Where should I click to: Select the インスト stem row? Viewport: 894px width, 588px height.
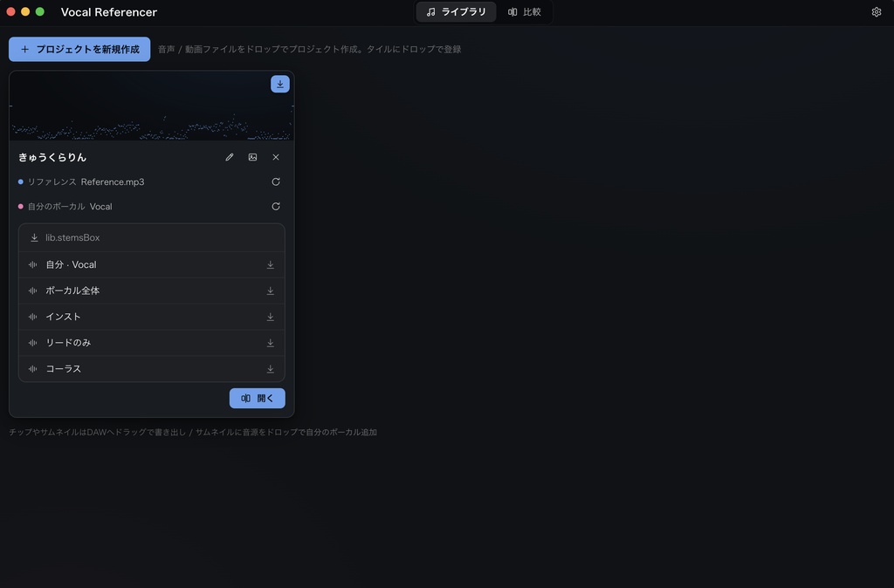click(x=152, y=317)
